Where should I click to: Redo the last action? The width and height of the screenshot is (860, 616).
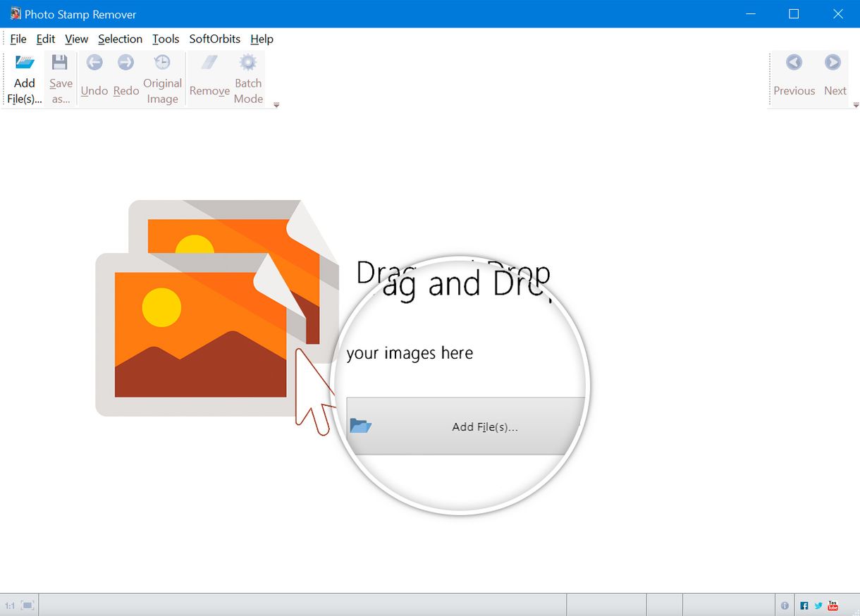(125, 74)
